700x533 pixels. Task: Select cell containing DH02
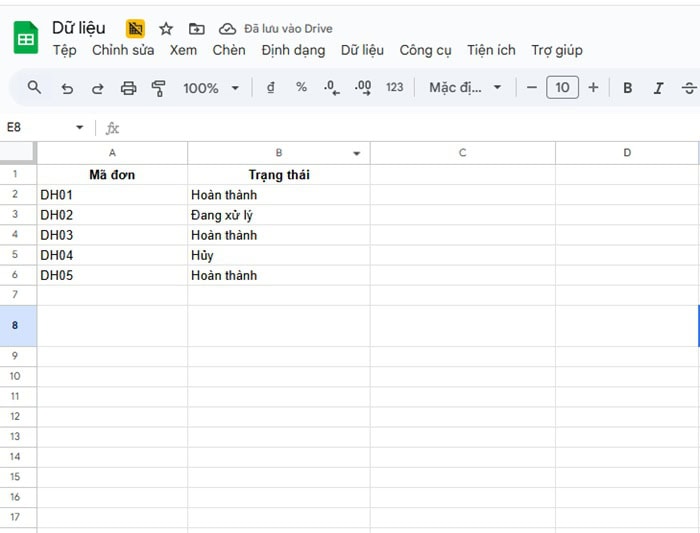pyautogui.click(x=112, y=215)
